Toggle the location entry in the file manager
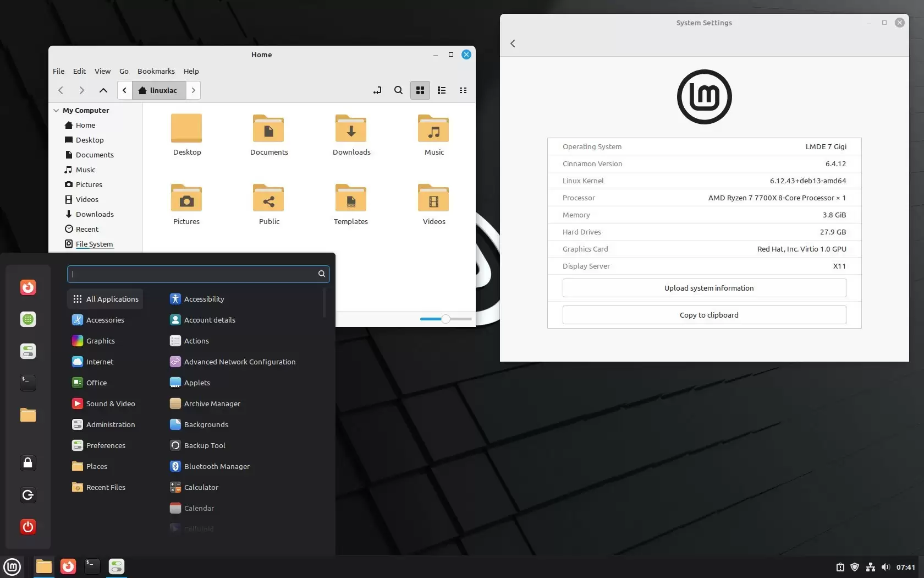This screenshot has width=924, height=578. [x=377, y=90]
